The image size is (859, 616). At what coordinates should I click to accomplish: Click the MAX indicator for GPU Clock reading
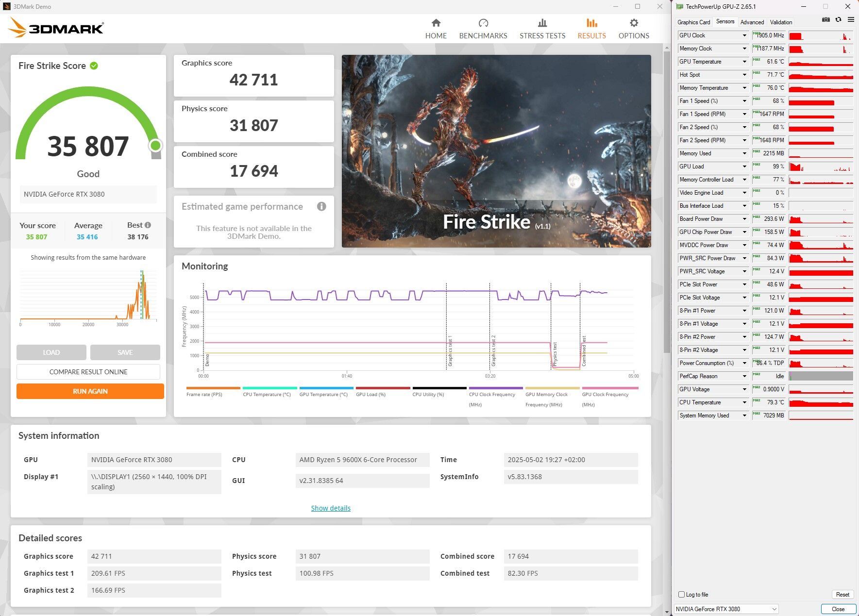(x=756, y=33)
